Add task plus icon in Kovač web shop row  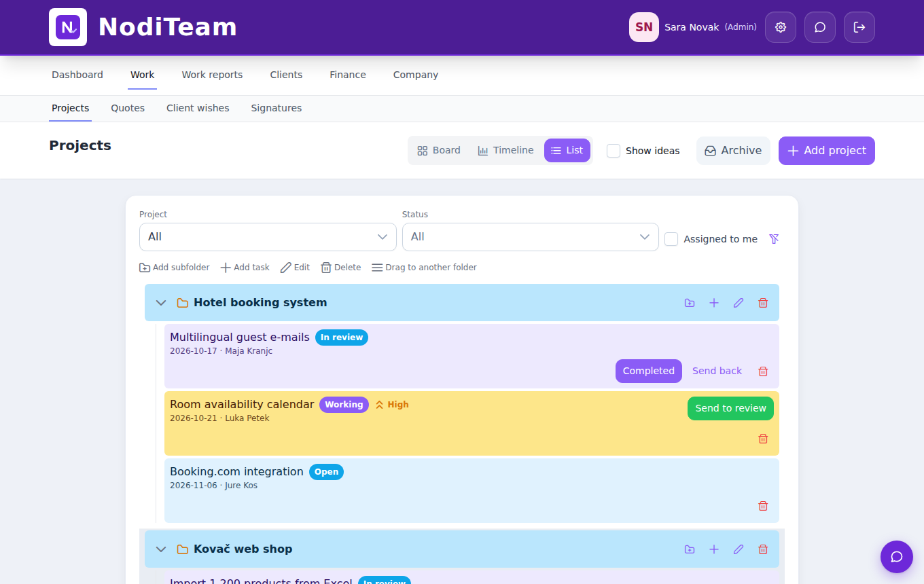point(714,549)
